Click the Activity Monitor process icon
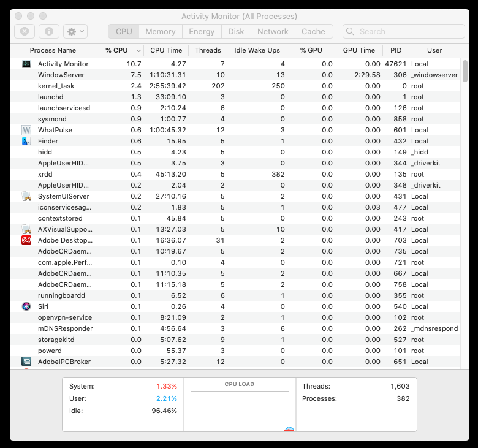Screen dimensions: 478x448 [26, 64]
